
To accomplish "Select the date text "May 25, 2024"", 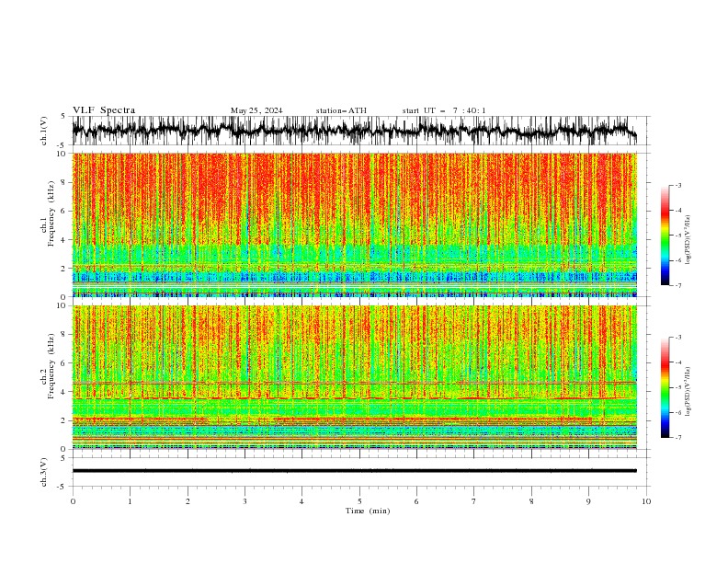I will [x=256, y=110].
